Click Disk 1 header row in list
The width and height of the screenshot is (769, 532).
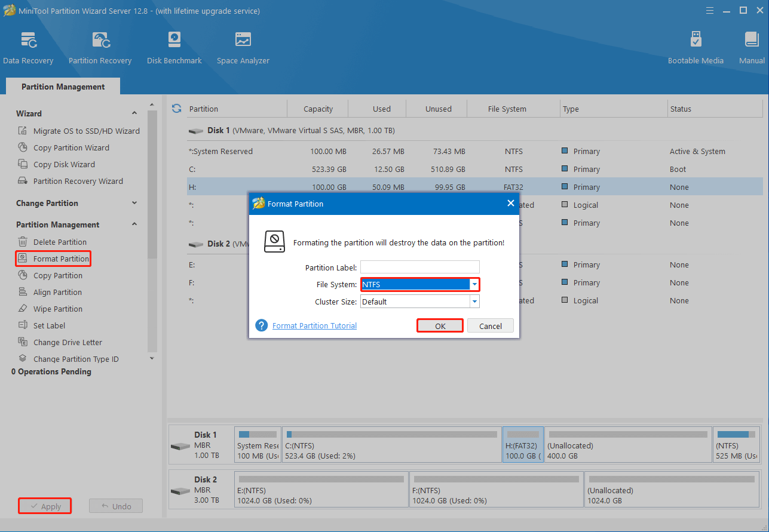click(x=474, y=130)
